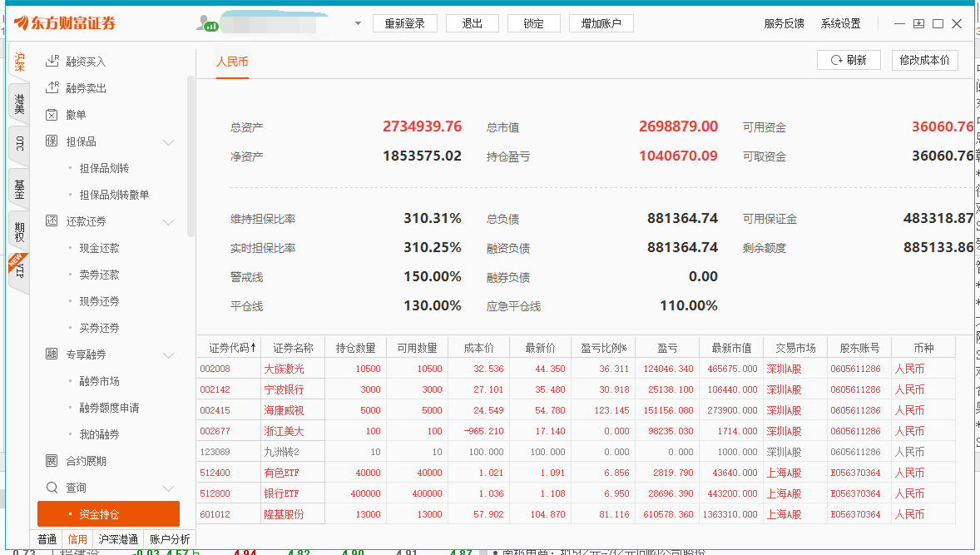980x555 pixels.
Task: Open the account selector dropdown arrow
Action: pos(358,23)
